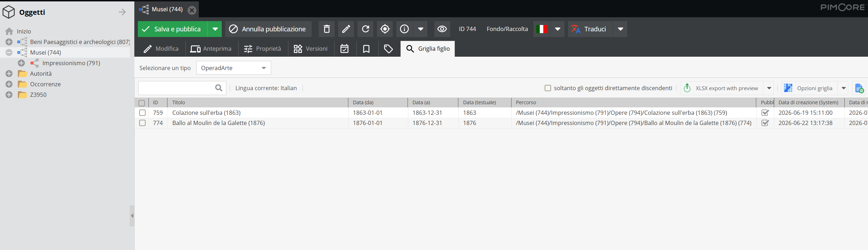Viewport: 868px width, 250px height.
Task: Click the eye preview icon
Action: [x=442, y=29]
